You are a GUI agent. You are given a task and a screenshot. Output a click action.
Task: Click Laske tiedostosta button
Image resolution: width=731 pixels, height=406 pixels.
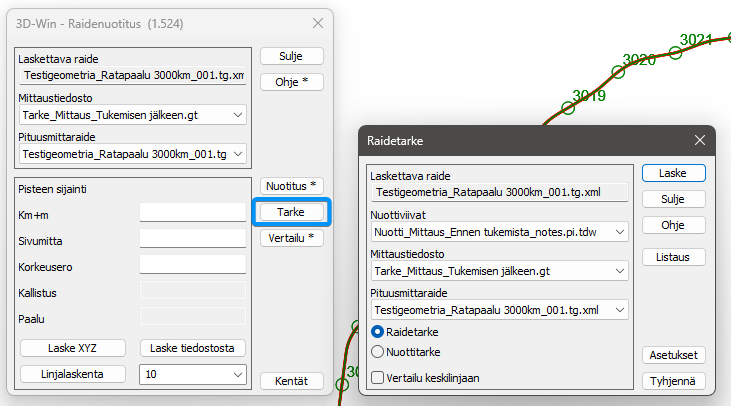193,348
